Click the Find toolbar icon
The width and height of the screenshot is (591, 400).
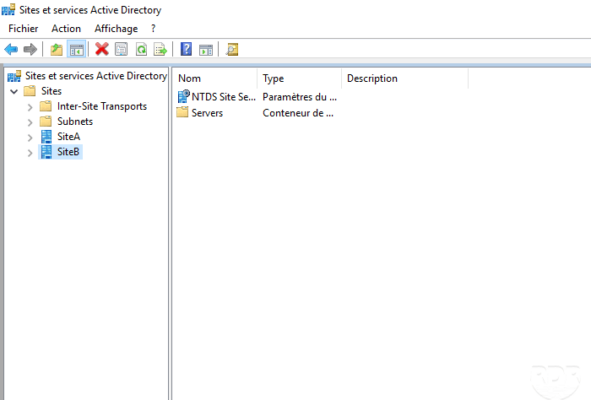[x=232, y=49]
